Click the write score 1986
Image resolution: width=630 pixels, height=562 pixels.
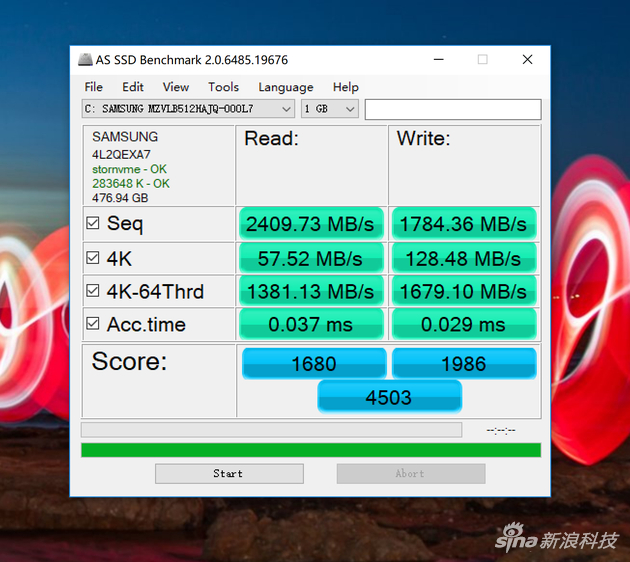[464, 364]
